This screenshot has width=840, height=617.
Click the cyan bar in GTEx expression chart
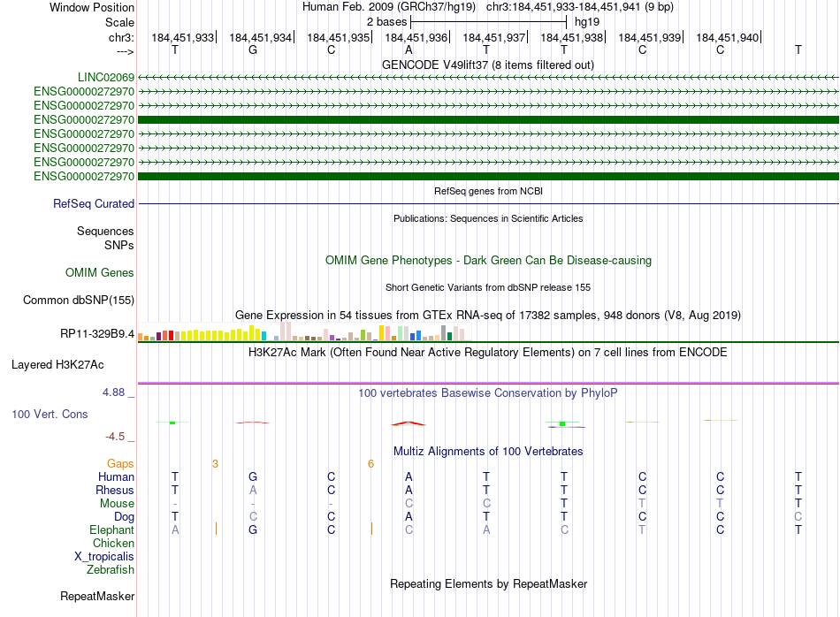point(263,336)
